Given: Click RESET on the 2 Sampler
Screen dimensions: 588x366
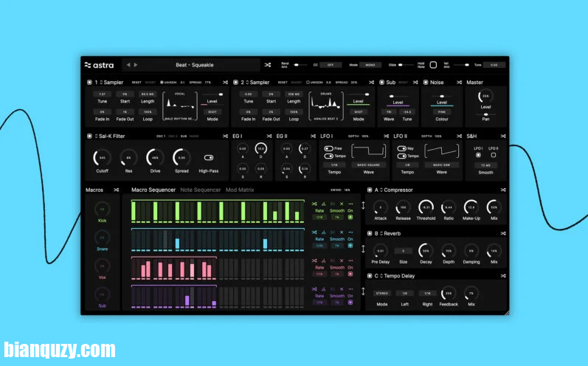Looking at the screenshot, I should click(283, 82).
